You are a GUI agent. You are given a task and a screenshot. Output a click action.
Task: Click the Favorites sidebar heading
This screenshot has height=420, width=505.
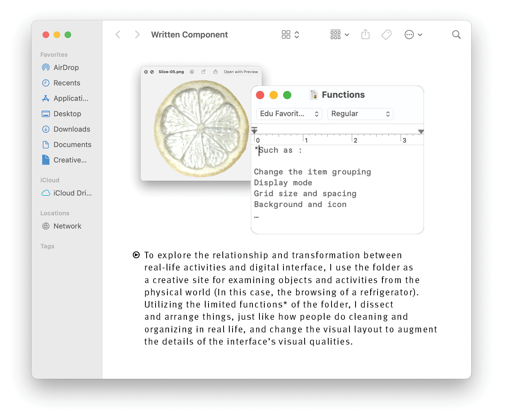54,55
